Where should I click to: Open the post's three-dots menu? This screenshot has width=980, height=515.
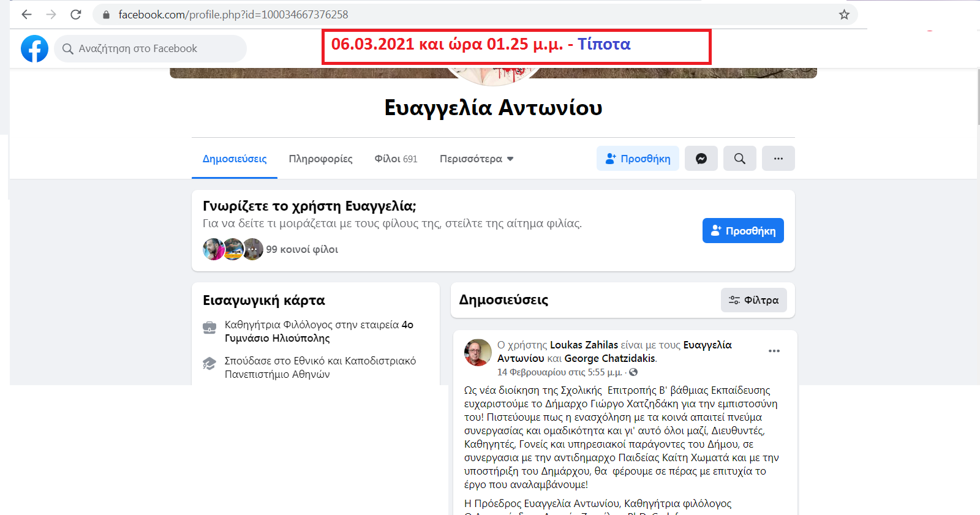tap(774, 351)
